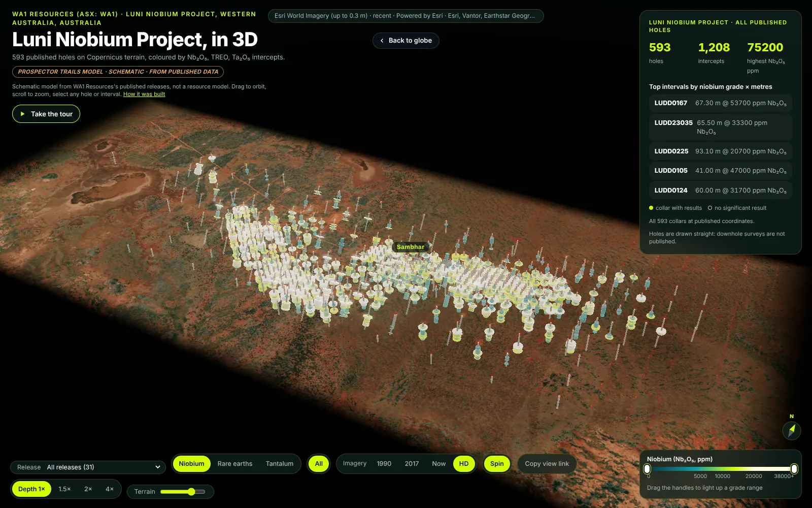
Task: Click the Terrain slider knob
Action: [x=191, y=492]
